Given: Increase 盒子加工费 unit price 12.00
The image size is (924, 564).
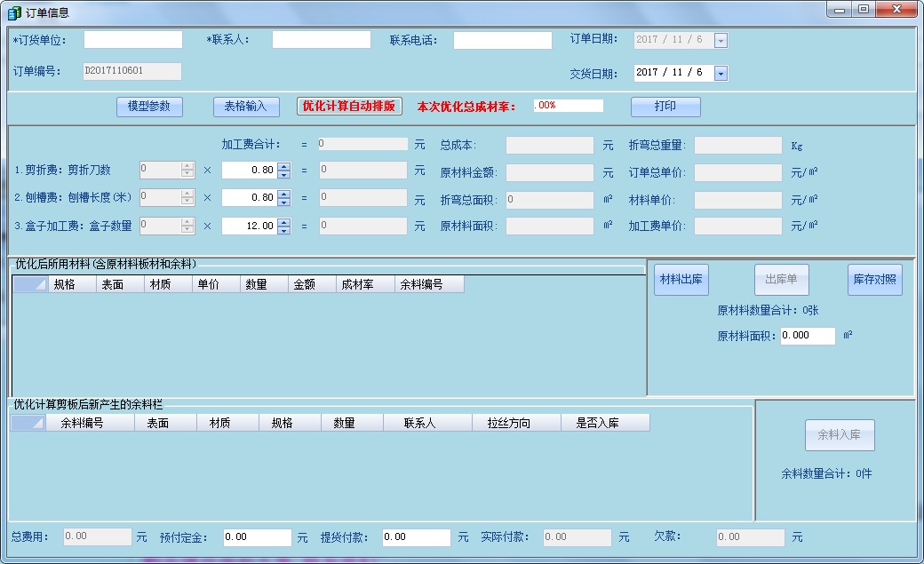Looking at the screenshot, I should pos(284,221).
